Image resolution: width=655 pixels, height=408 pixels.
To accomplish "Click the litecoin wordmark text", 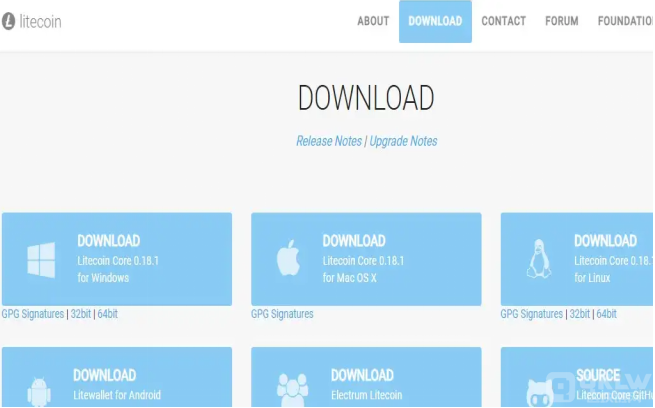I will (x=41, y=21).
